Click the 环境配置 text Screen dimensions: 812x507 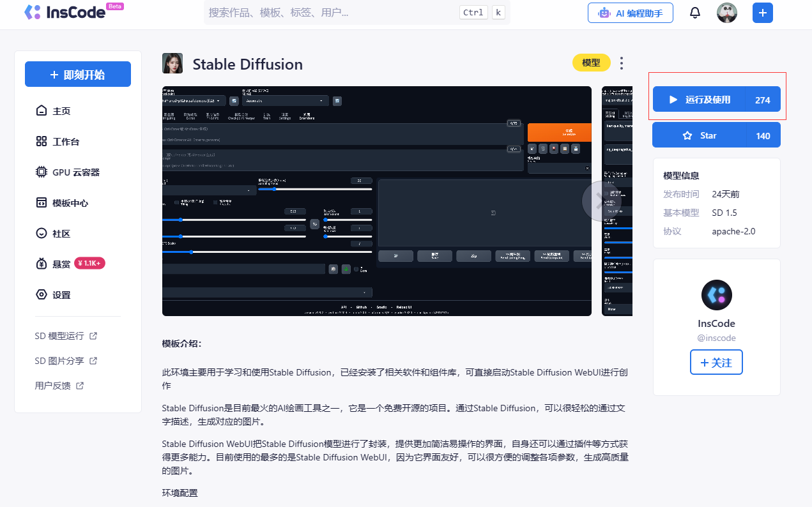180,493
